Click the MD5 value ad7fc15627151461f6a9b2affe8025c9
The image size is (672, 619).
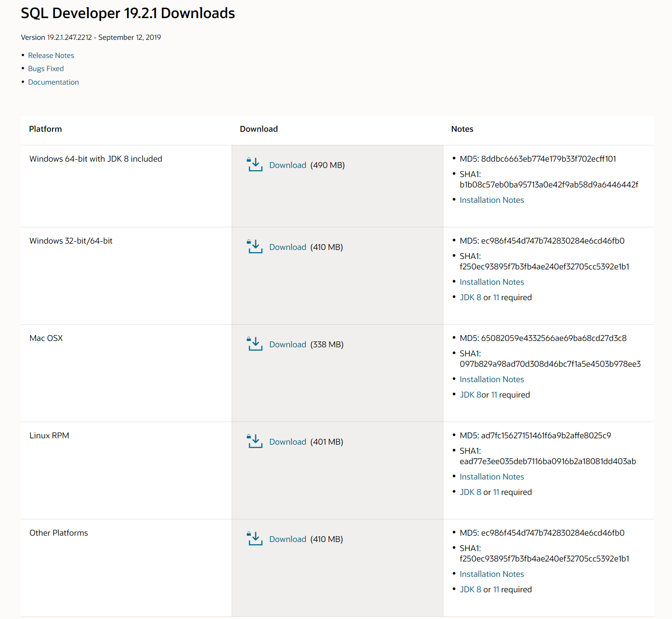point(546,436)
